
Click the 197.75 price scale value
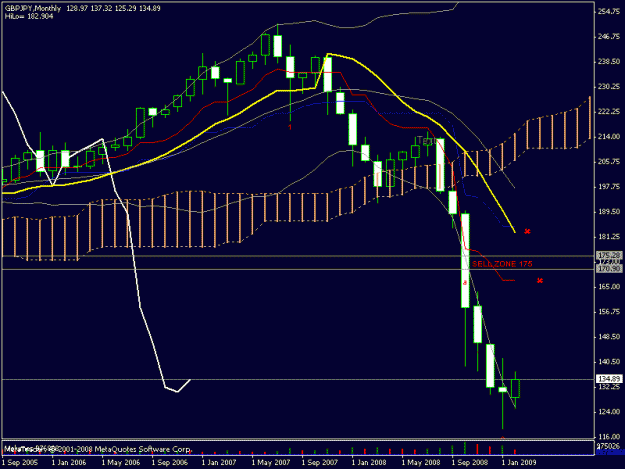pyautogui.click(x=609, y=186)
